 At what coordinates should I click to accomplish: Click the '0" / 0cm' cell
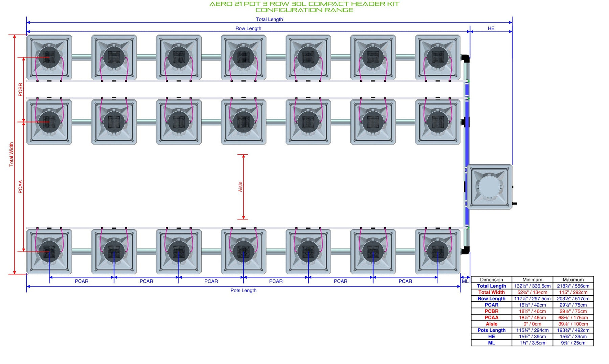(532, 324)
